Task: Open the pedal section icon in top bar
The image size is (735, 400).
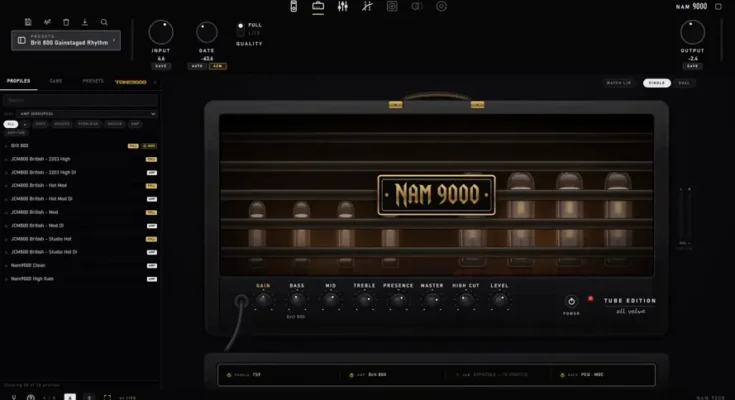Action: (x=293, y=6)
